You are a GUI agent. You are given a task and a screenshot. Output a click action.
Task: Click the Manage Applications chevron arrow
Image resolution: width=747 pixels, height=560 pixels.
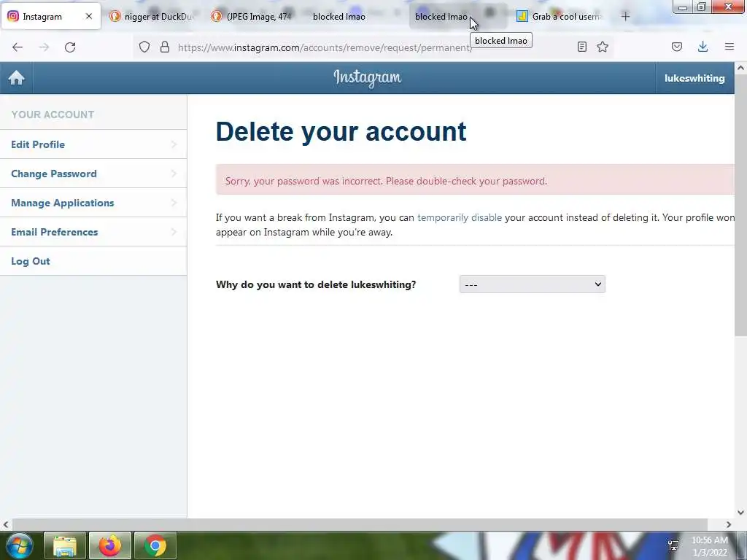174,203
